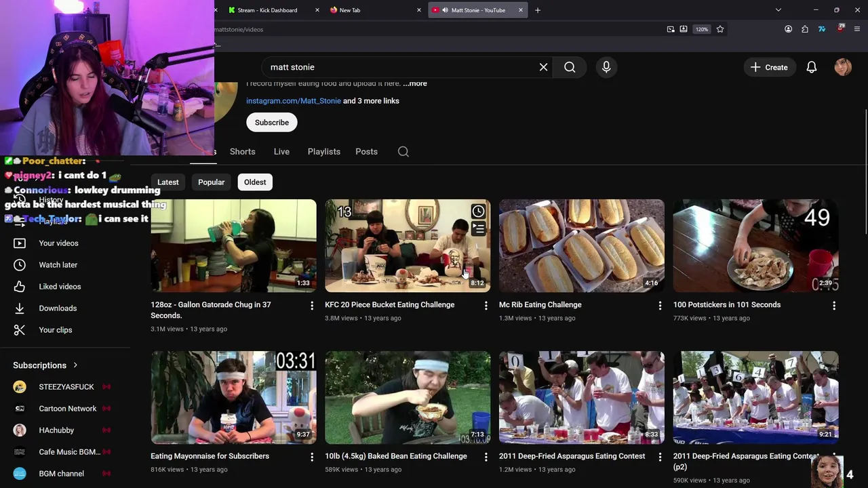Click the Watch later clock sidebar icon
The image size is (868, 488).
coord(20,265)
